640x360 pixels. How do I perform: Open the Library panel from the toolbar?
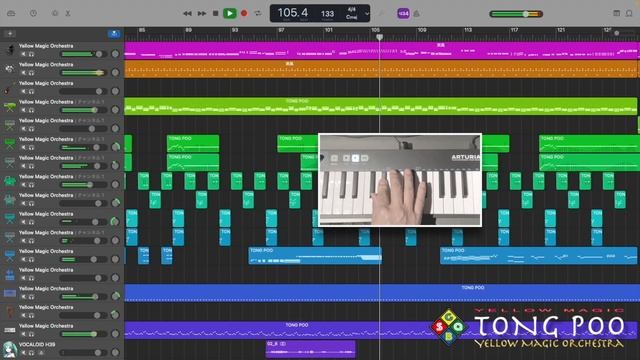11,13
